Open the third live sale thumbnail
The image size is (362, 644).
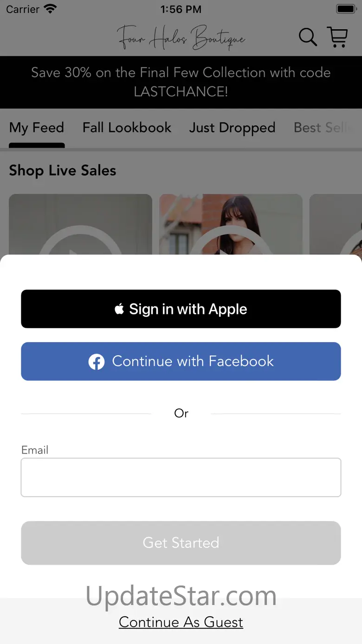tap(336, 224)
